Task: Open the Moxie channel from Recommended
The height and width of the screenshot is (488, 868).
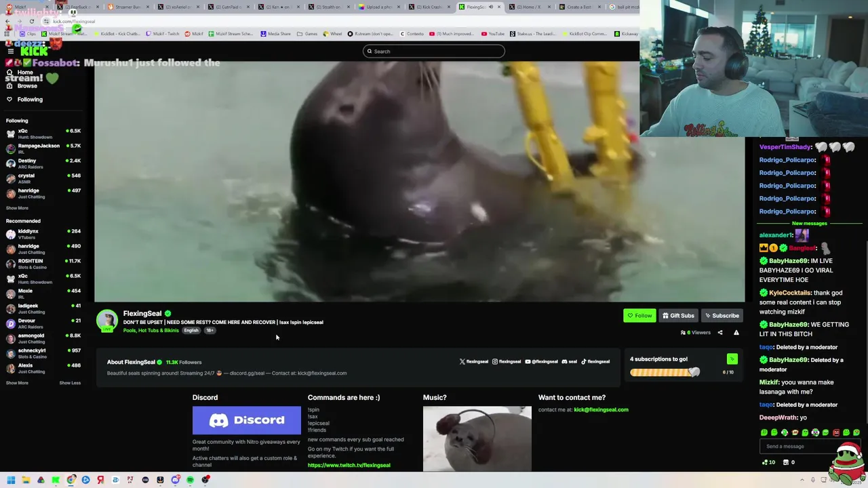Action: click(43, 293)
